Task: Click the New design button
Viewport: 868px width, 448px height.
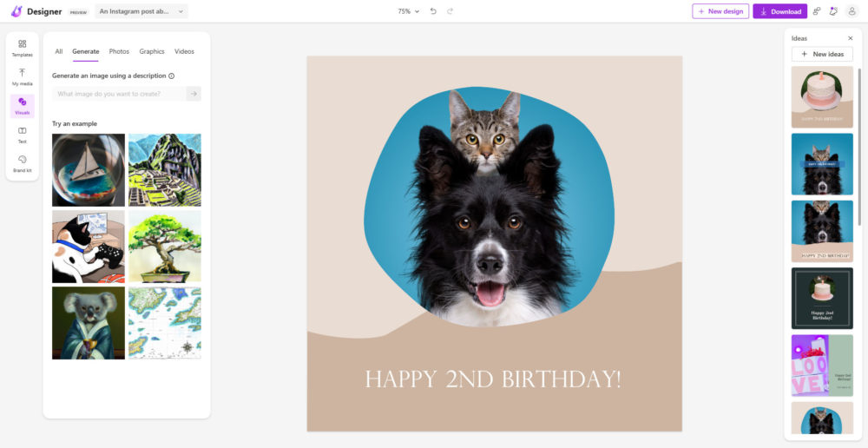Action: (720, 11)
